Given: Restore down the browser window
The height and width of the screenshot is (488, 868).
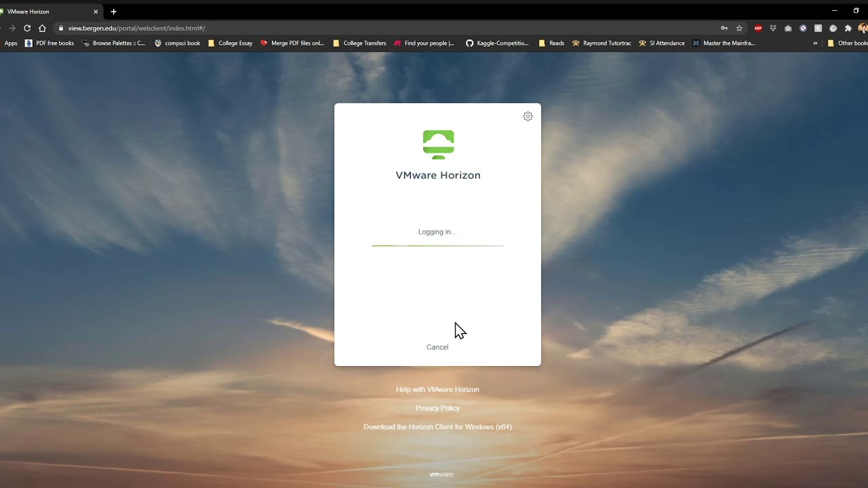Looking at the screenshot, I should [x=856, y=11].
